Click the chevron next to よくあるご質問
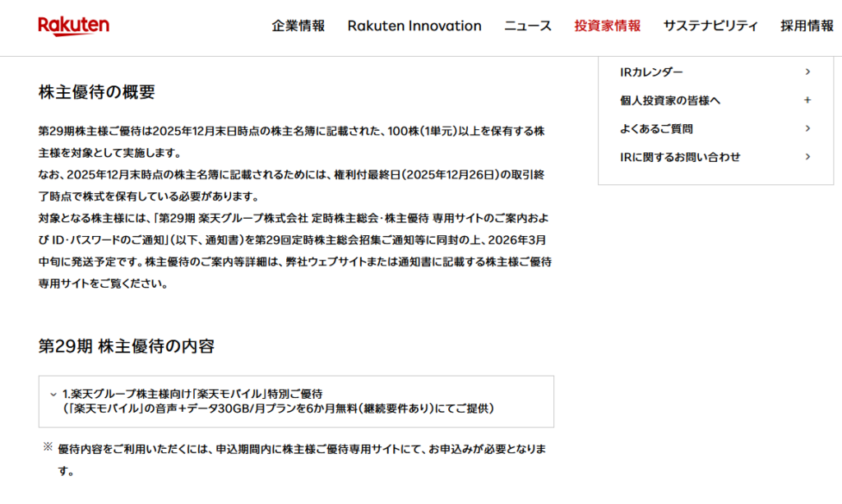 tap(807, 128)
